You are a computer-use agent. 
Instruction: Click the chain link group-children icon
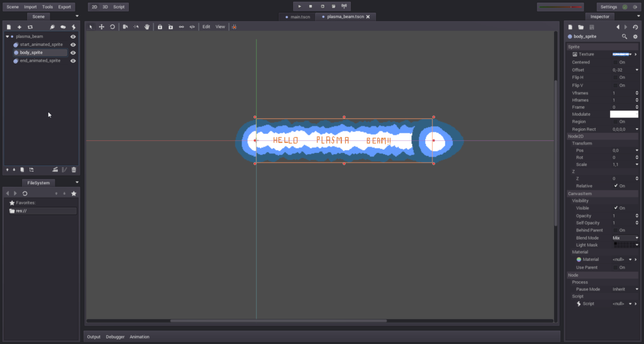coord(181,26)
